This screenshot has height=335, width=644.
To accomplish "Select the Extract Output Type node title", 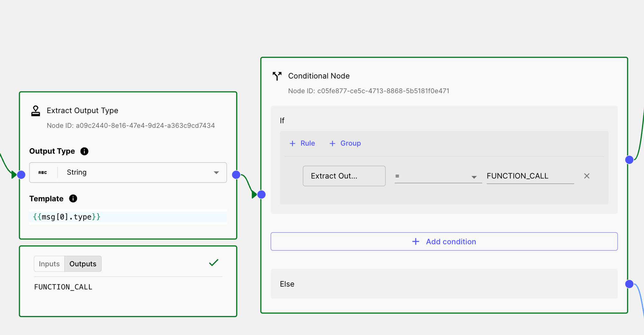I will 82,110.
